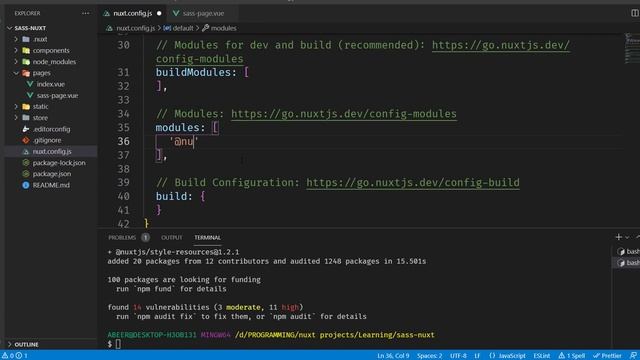The width and height of the screenshot is (640, 360).
Task: Click the npm icon beside package.json
Action: (26, 174)
